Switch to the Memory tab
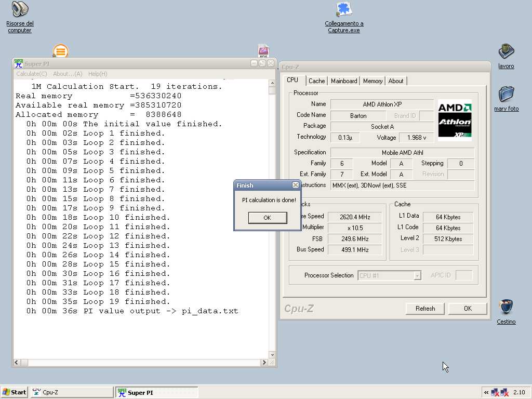 click(373, 81)
